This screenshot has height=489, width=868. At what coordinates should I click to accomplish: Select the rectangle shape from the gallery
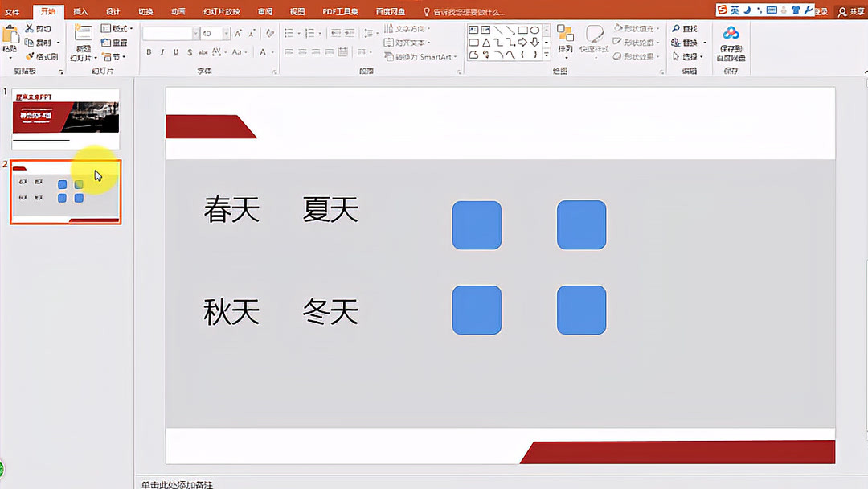click(523, 30)
